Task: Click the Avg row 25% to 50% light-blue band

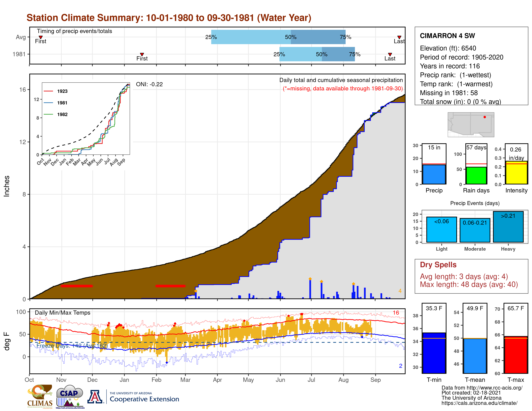Action: [251, 37]
